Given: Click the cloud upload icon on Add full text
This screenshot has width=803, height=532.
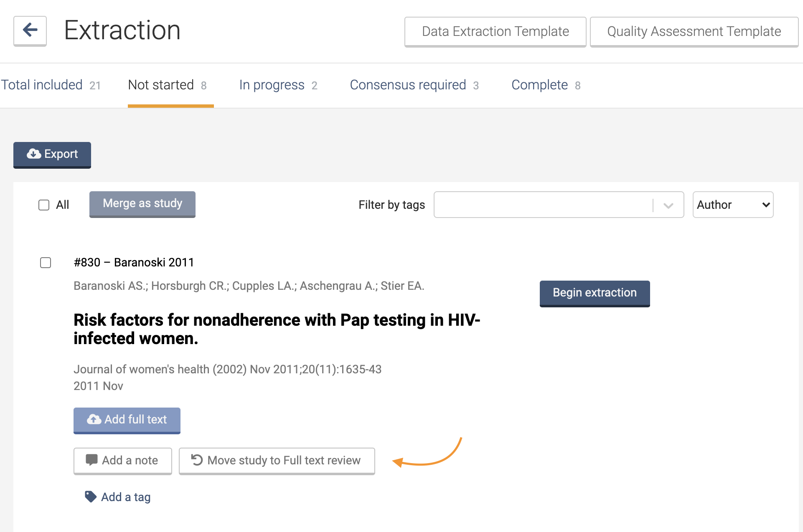Looking at the screenshot, I should (x=94, y=419).
